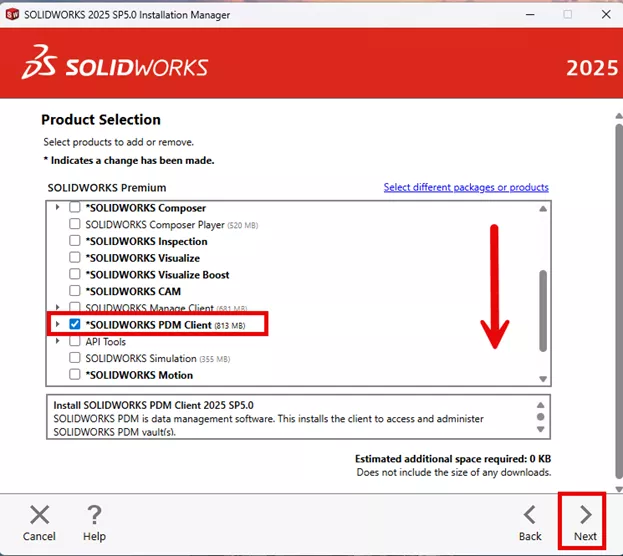
Task: Click the 'SOLIDWORKS Premium' package label
Action: point(107,188)
